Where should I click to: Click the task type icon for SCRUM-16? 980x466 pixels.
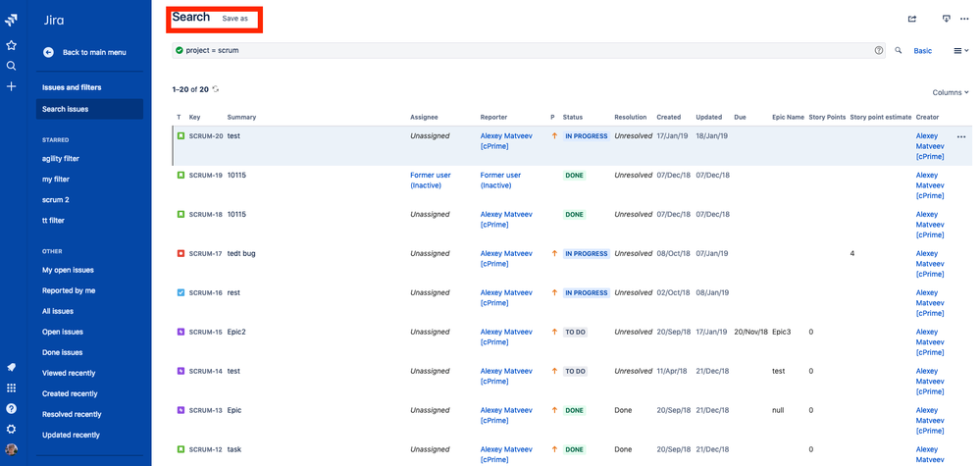point(180,293)
